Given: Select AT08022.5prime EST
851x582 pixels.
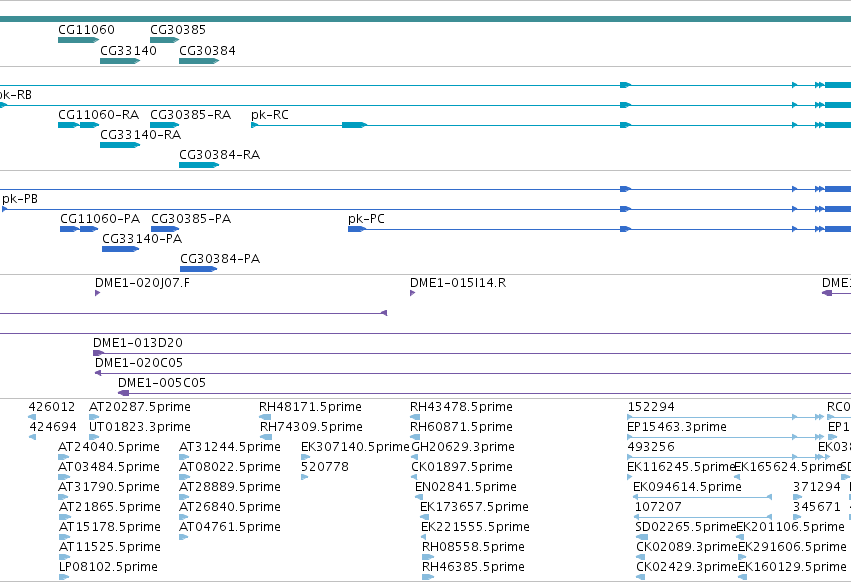Looking at the screenshot, I should 184,477.
